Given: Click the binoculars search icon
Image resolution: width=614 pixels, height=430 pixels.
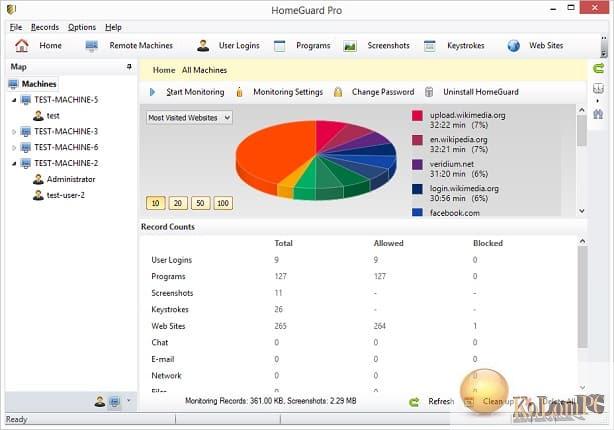Looking at the screenshot, I should click(x=598, y=114).
